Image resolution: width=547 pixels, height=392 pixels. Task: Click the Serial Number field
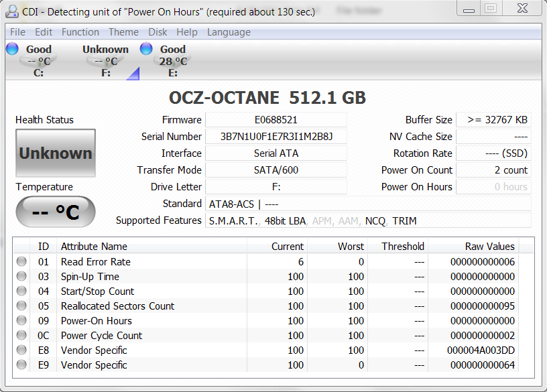click(276, 137)
